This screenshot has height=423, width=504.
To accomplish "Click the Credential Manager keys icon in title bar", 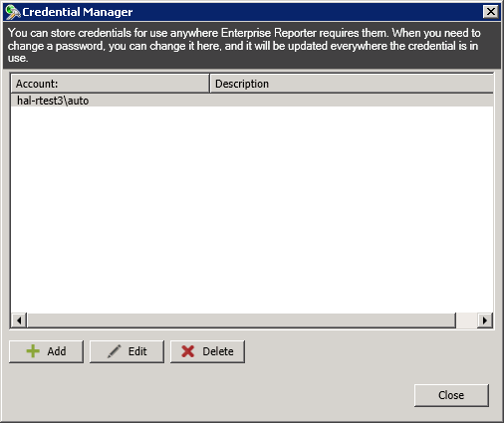I will pos(13,12).
